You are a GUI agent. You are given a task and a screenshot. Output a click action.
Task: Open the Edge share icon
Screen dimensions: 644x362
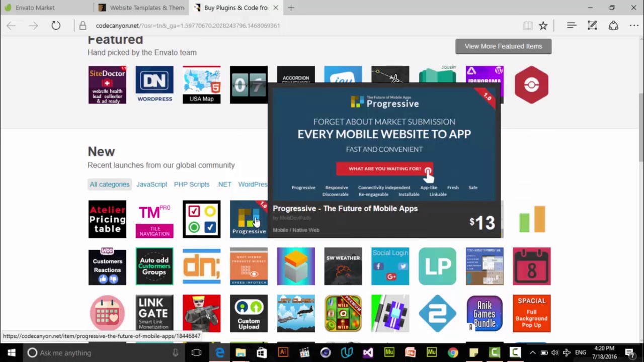coord(613,26)
